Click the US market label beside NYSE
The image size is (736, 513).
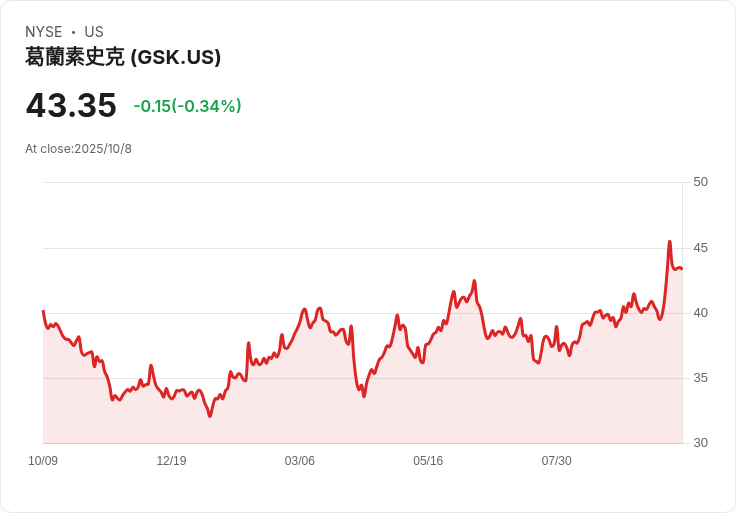click(x=94, y=32)
